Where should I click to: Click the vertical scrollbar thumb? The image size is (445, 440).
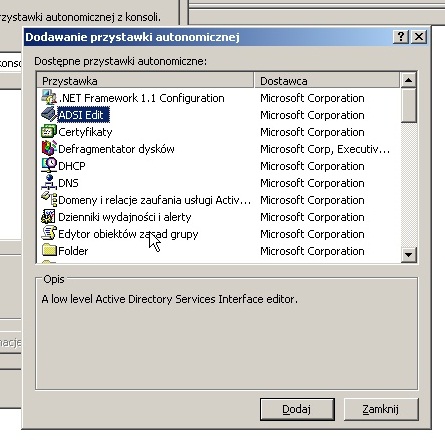(x=408, y=105)
